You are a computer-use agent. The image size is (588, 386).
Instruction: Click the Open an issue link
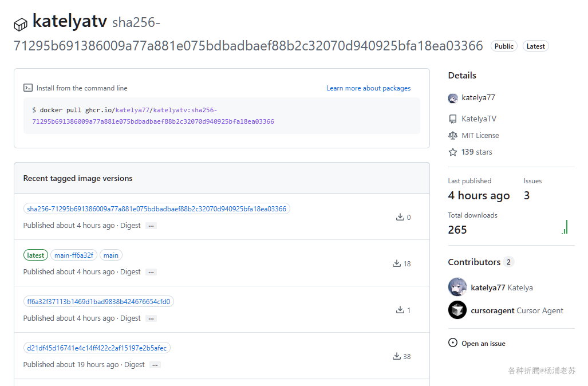click(483, 344)
